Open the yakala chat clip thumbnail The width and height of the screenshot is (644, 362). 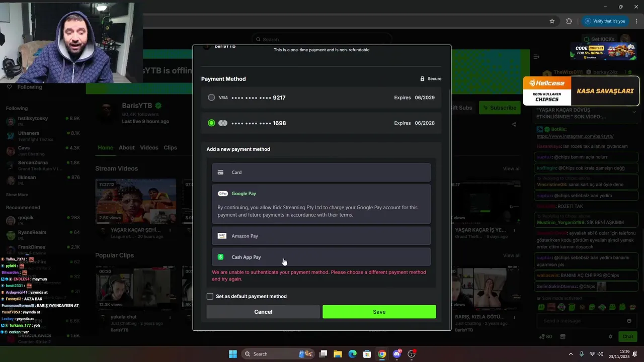click(136, 288)
